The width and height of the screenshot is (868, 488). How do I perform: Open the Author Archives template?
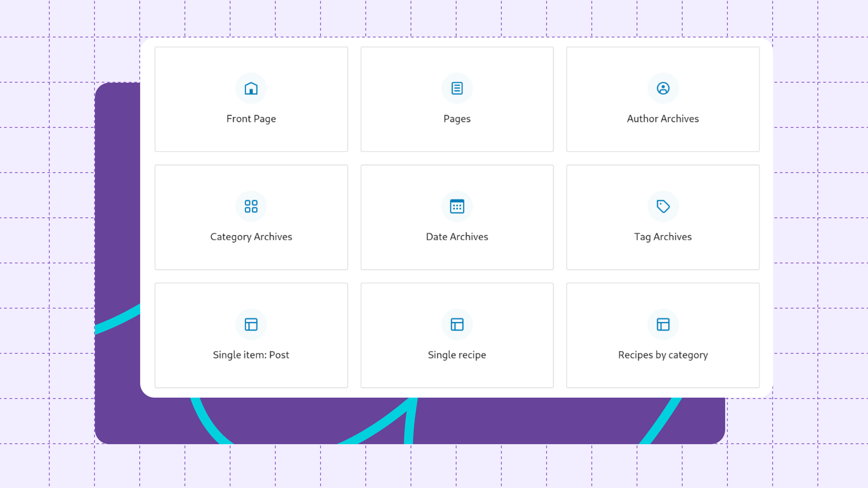tap(663, 99)
